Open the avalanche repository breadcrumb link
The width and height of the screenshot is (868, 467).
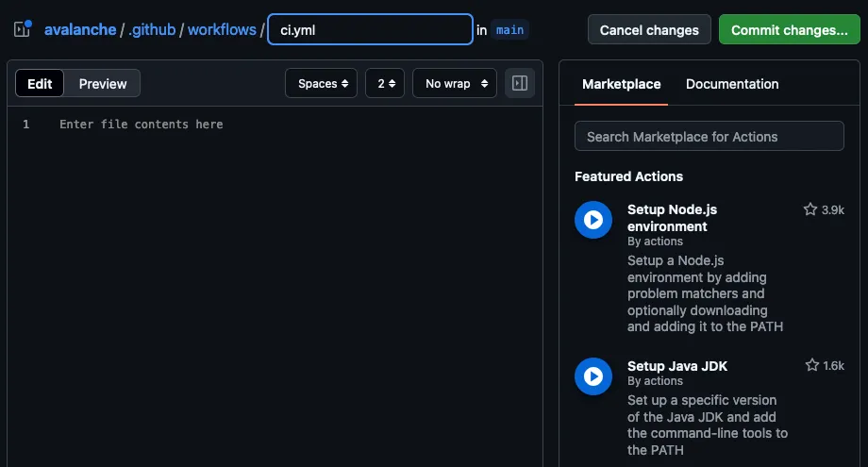pyautogui.click(x=80, y=29)
